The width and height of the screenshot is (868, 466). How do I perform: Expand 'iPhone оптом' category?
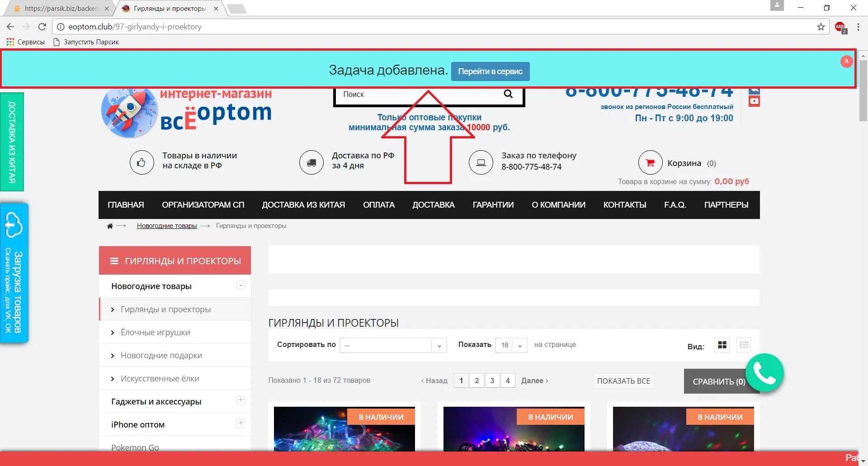coord(241,423)
